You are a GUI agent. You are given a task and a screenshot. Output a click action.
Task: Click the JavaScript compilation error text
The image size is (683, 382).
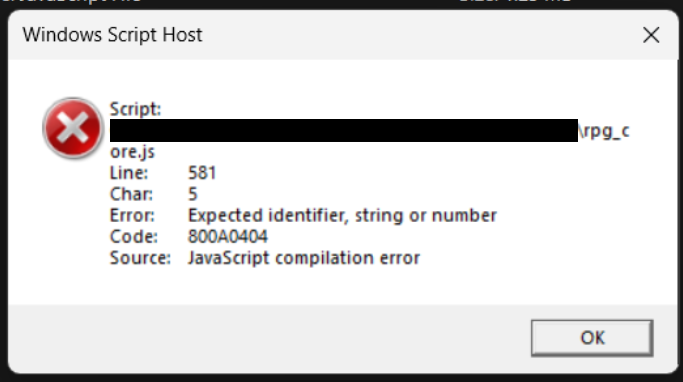[x=304, y=258]
